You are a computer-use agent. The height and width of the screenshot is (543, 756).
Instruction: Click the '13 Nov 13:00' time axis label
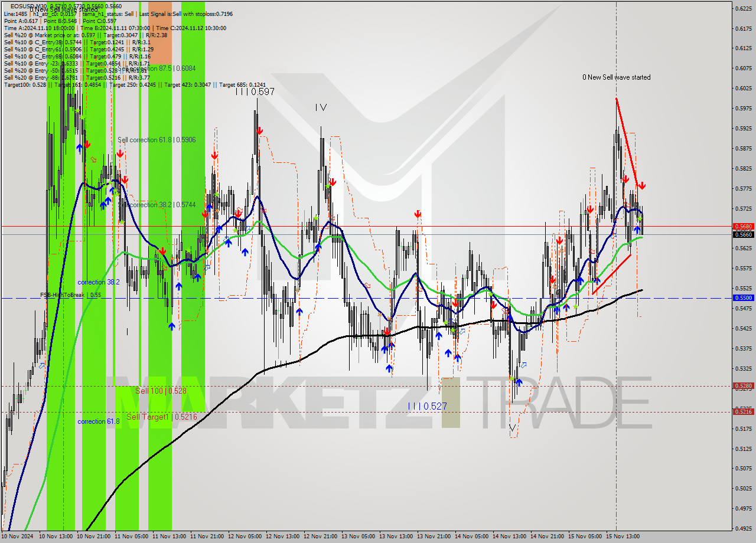click(x=397, y=537)
